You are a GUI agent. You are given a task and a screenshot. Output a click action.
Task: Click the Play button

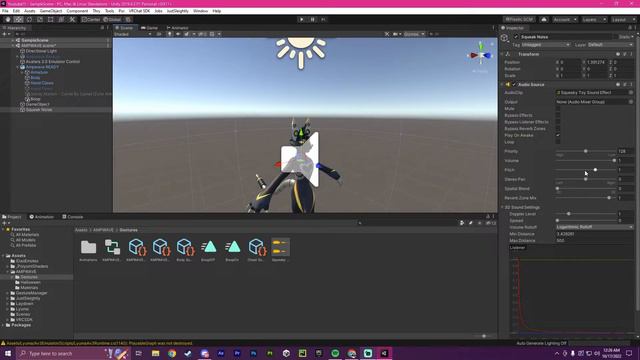[302, 19]
